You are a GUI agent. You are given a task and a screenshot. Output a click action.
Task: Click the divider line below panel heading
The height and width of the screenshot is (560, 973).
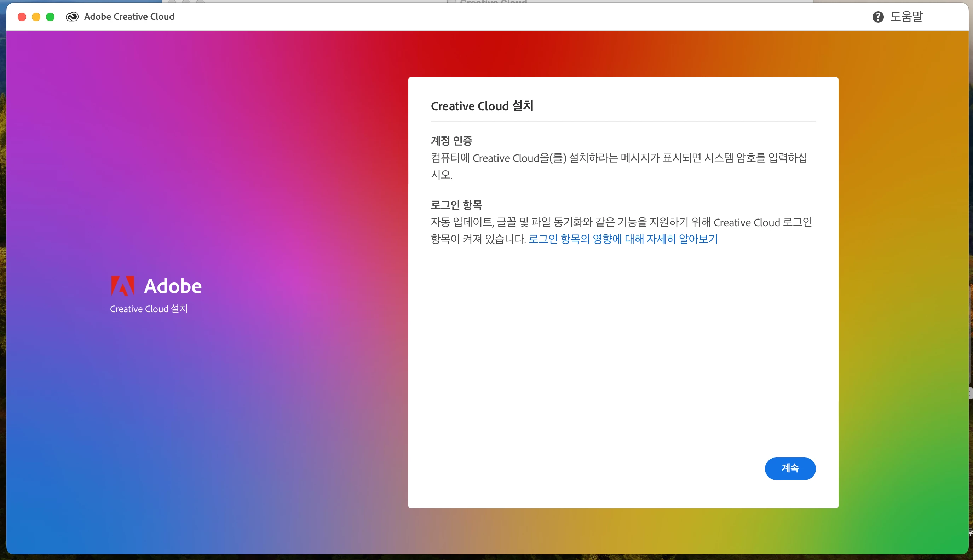(623, 122)
